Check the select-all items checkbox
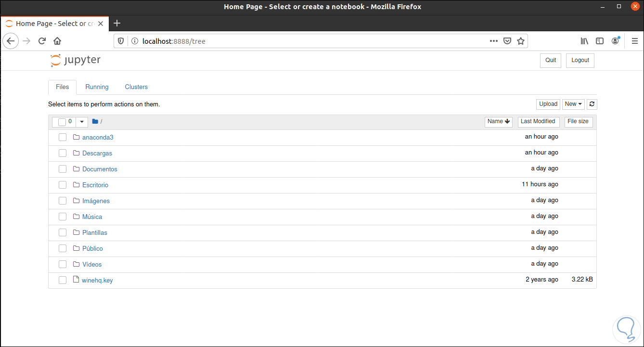Image resolution: width=644 pixels, height=347 pixels. tap(62, 122)
